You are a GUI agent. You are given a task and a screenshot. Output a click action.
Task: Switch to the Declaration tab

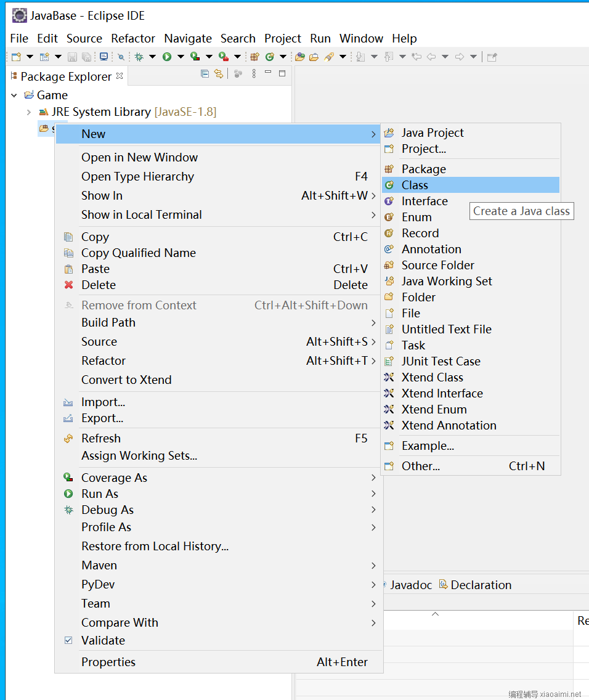(x=476, y=585)
